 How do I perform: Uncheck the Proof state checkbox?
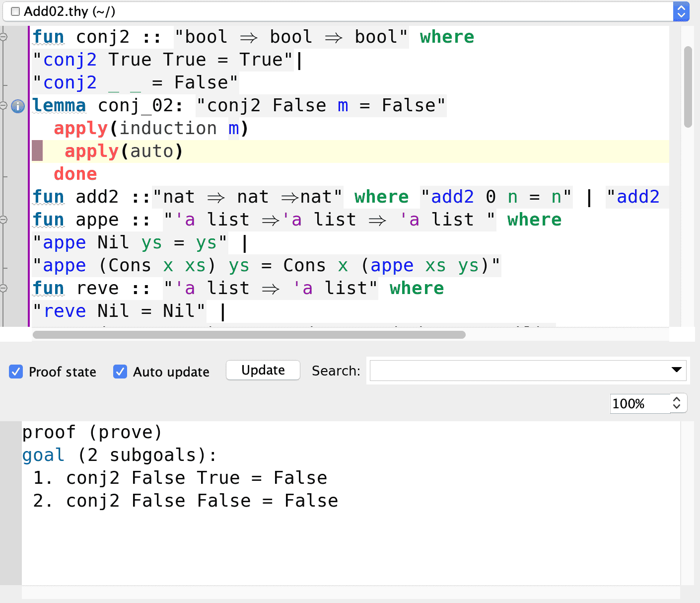(16, 372)
